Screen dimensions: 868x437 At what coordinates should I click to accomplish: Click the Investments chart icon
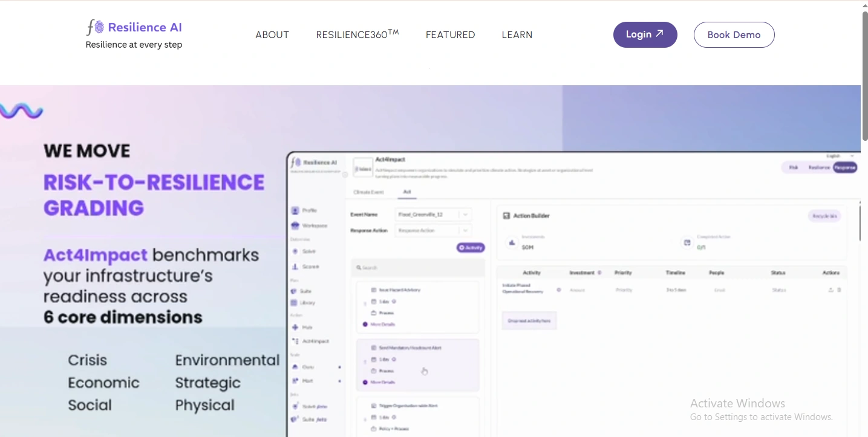[512, 242]
